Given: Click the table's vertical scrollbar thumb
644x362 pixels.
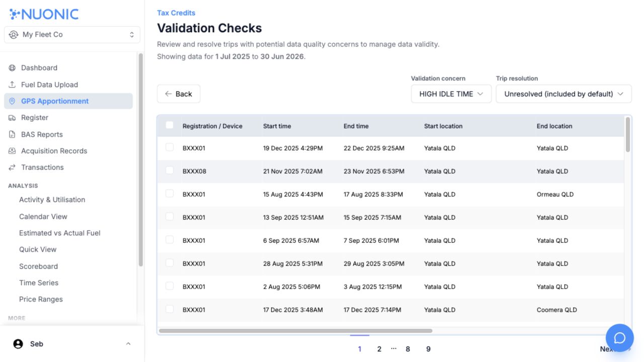Looking at the screenshot, I should pyautogui.click(x=628, y=134).
